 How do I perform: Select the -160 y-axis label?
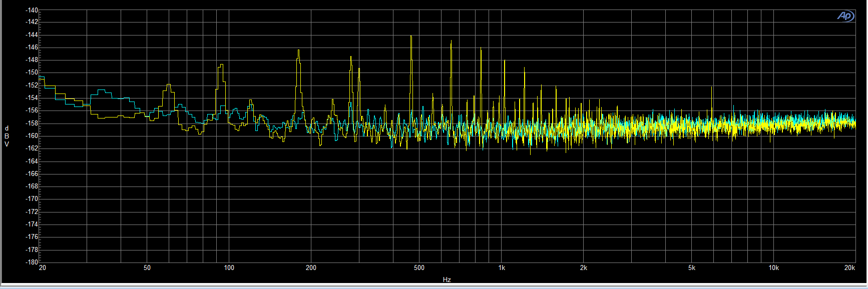(32, 135)
